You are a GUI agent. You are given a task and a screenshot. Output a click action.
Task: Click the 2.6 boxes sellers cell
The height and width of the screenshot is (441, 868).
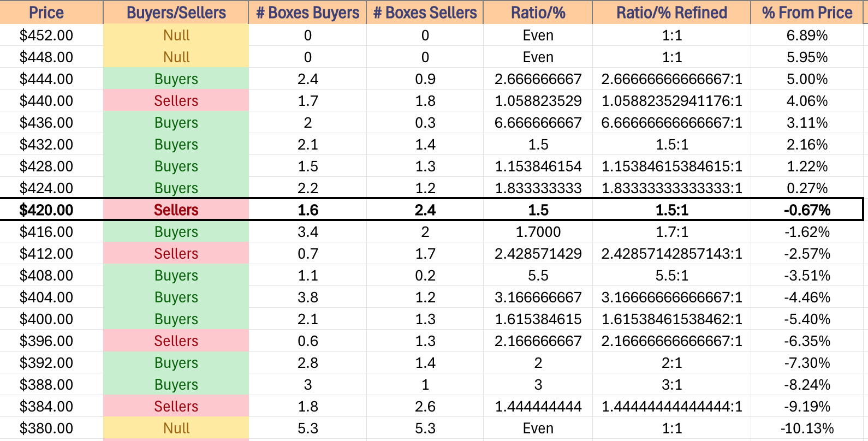click(x=425, y=407)
